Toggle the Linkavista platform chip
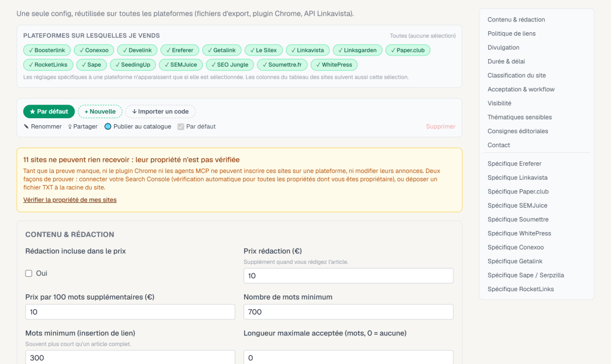Viewport: 611px width, 364px height. coord(307,50)
